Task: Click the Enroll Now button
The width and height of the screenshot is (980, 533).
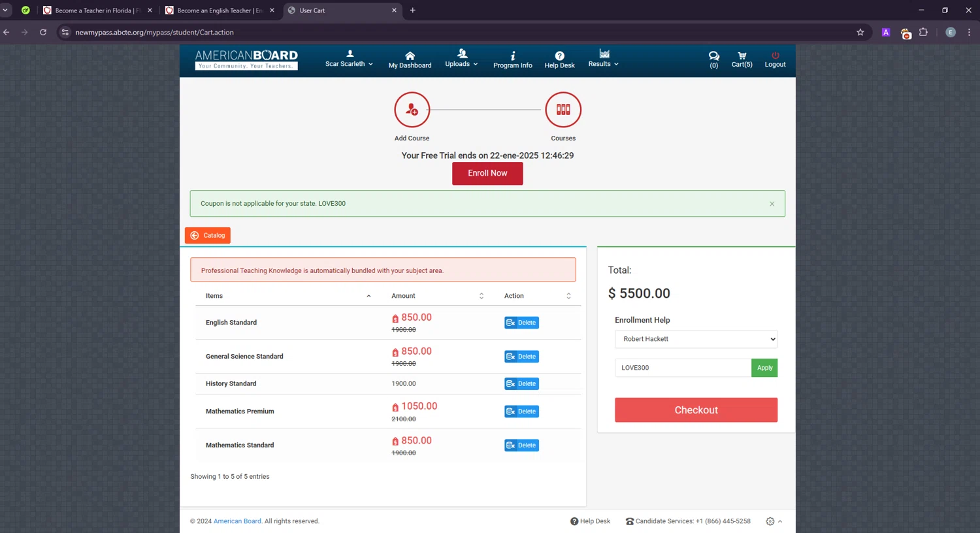Action: pos(487,173)
